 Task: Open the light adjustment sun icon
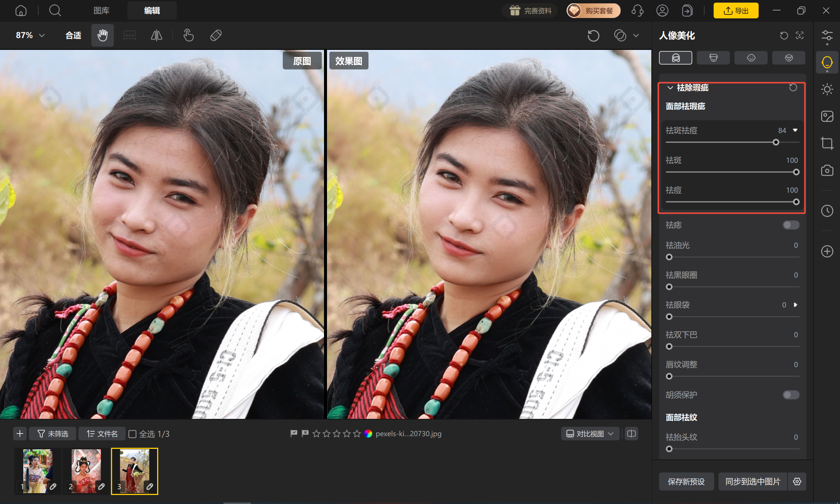827,89
